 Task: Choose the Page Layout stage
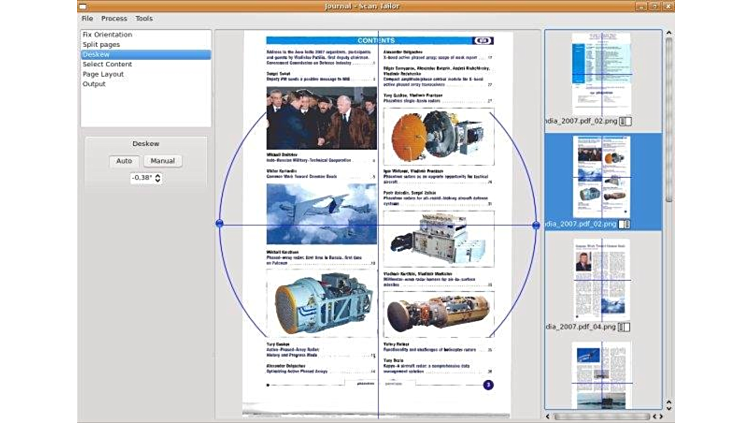click(103, 74)
